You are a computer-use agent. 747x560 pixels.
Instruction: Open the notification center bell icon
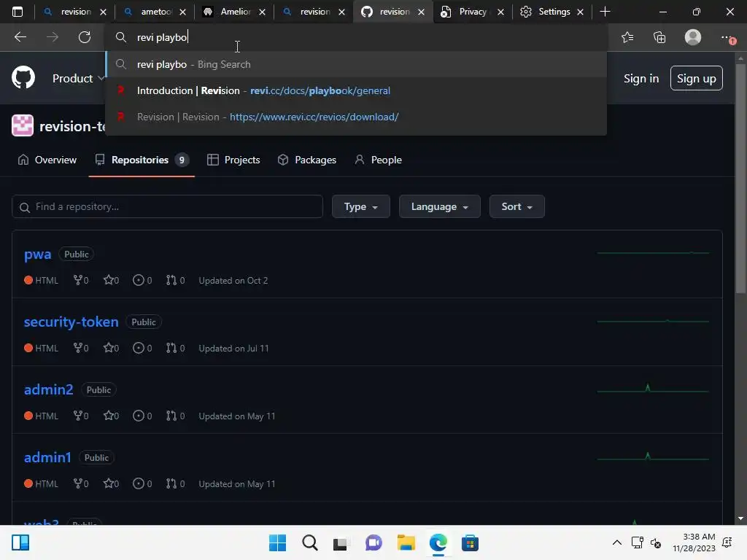[727, 542]
